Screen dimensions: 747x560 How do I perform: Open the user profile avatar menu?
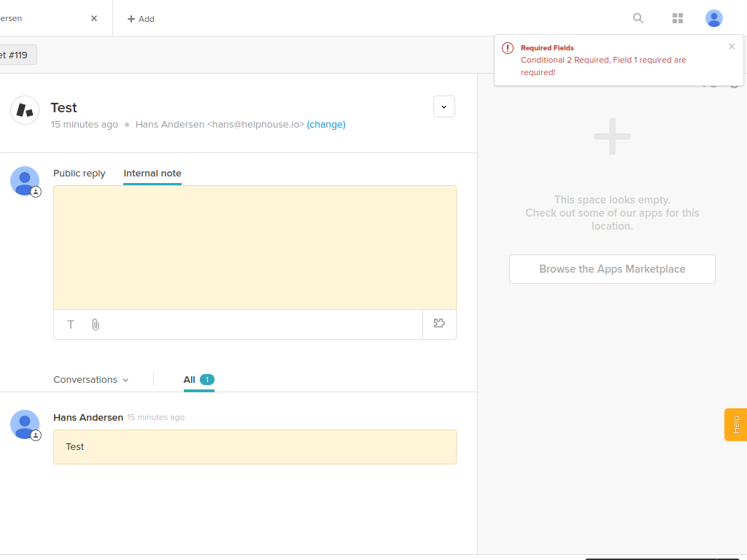pyautogui.click(x=714, y=18)
